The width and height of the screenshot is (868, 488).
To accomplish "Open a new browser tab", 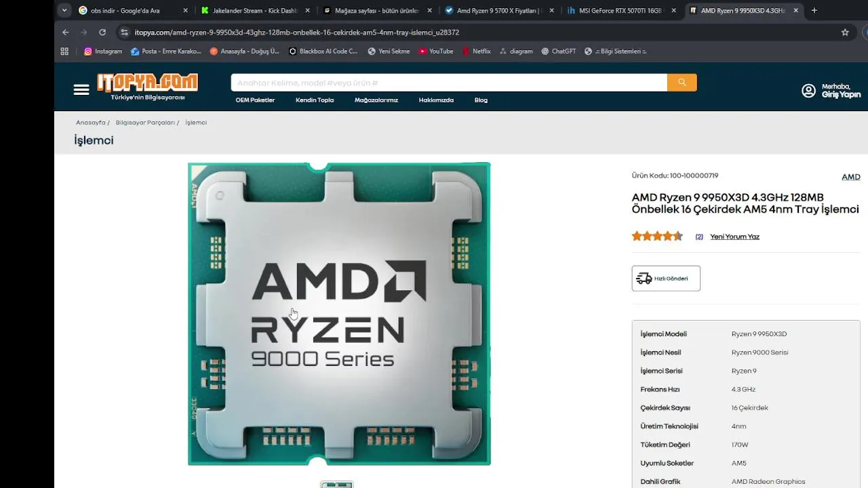I will [814, 10].
